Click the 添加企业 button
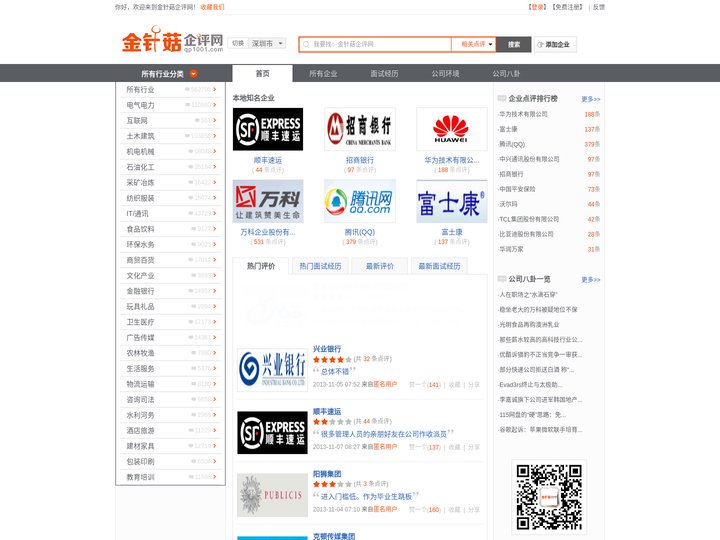The height and width of the screenshot is (540, 720). pos(555,45)
